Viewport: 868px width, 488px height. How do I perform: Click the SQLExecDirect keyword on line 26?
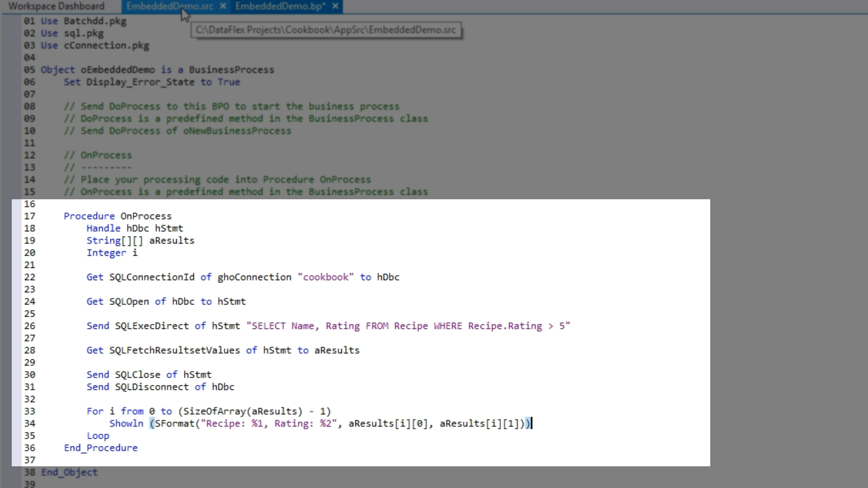151,326
